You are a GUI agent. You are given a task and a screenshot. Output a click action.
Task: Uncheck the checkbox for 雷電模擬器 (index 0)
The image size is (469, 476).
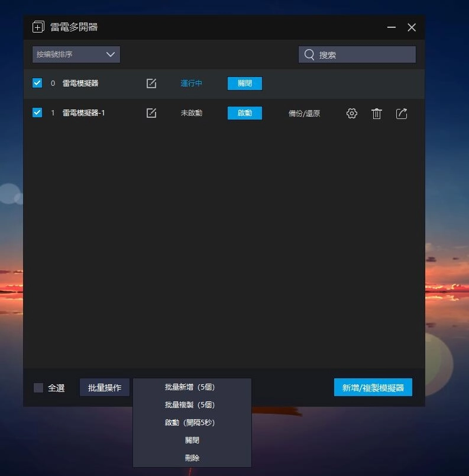point(37,83)
